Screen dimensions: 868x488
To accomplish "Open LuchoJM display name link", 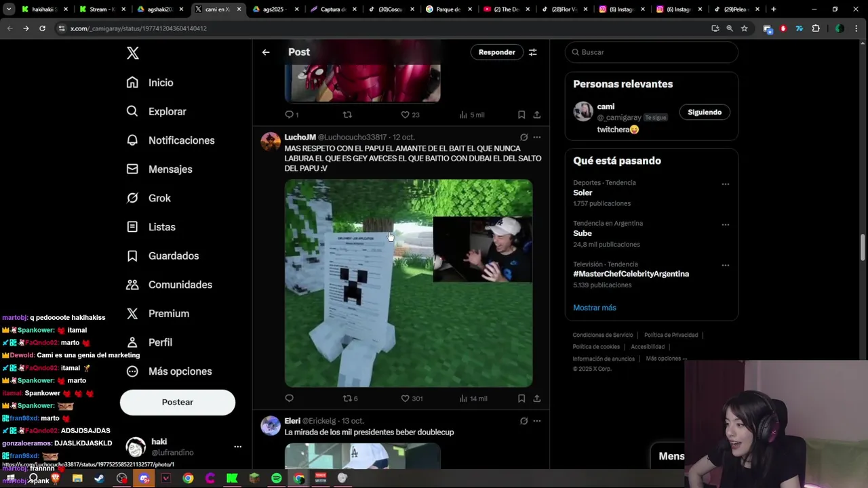I will (300, 137).
